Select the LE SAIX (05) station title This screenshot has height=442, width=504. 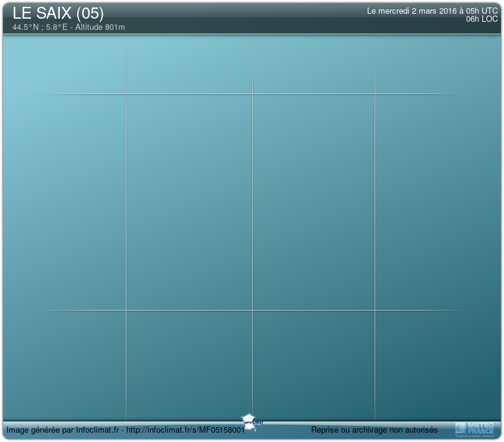58,14
